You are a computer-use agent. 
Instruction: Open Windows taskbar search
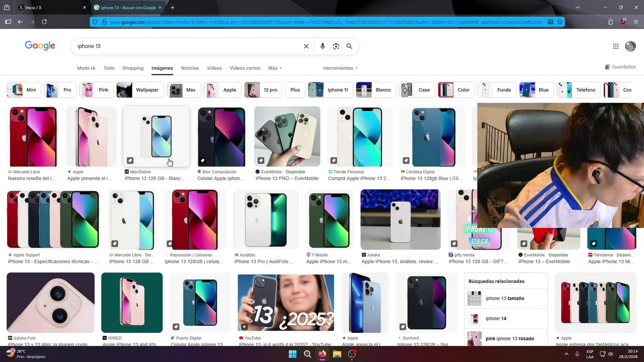click(x=307, y=354)
